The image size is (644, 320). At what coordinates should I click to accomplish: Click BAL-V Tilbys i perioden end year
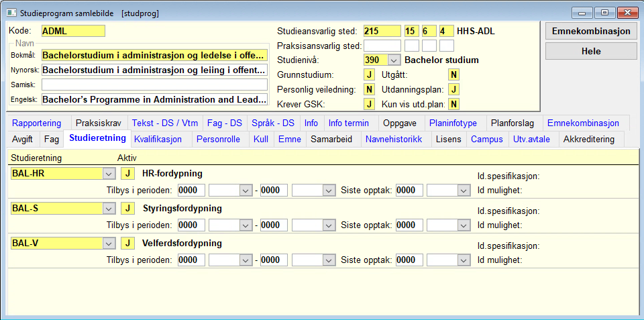tap(274, 260)
